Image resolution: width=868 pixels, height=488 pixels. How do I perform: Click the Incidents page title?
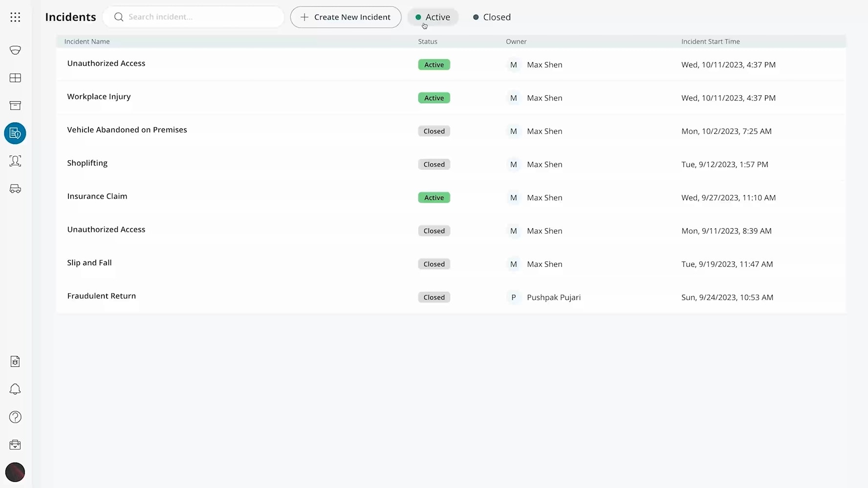pos(70,17)
